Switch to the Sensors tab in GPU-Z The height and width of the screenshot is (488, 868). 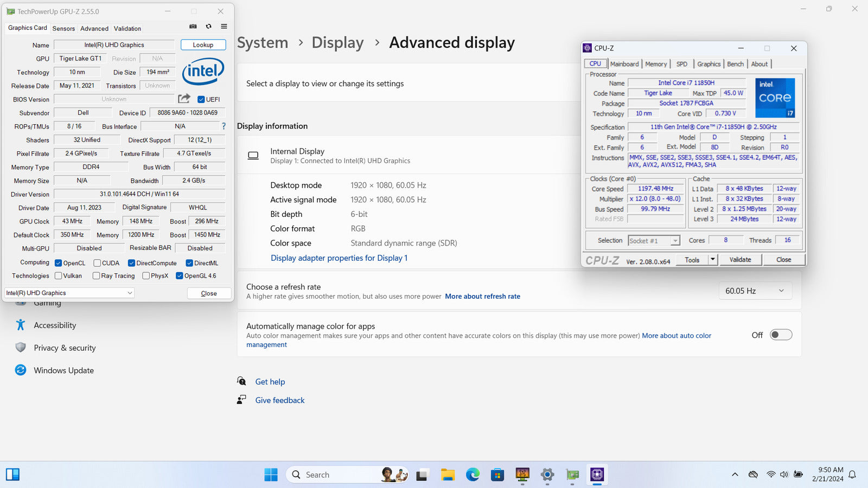(x=63, y=29)
